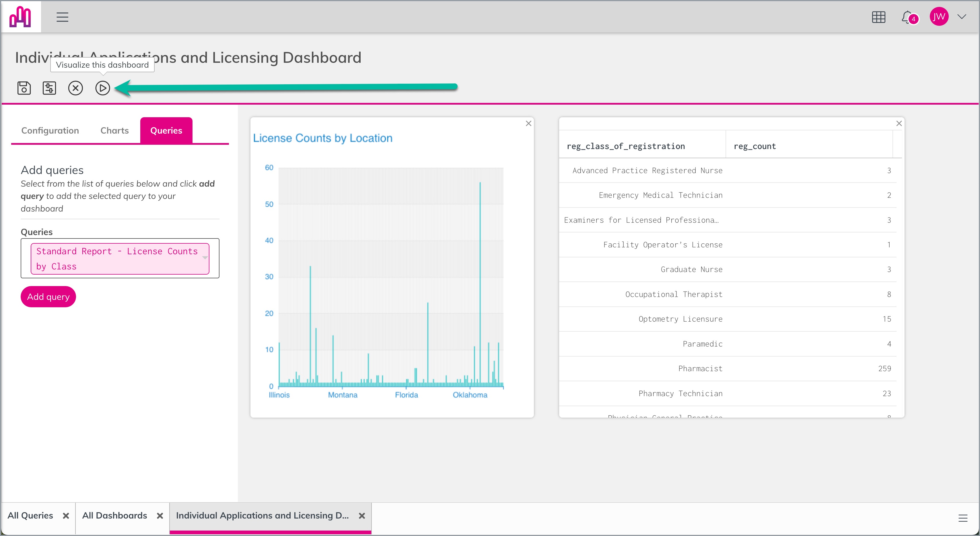Click the Optometry count 15

[x=887, y=319]
